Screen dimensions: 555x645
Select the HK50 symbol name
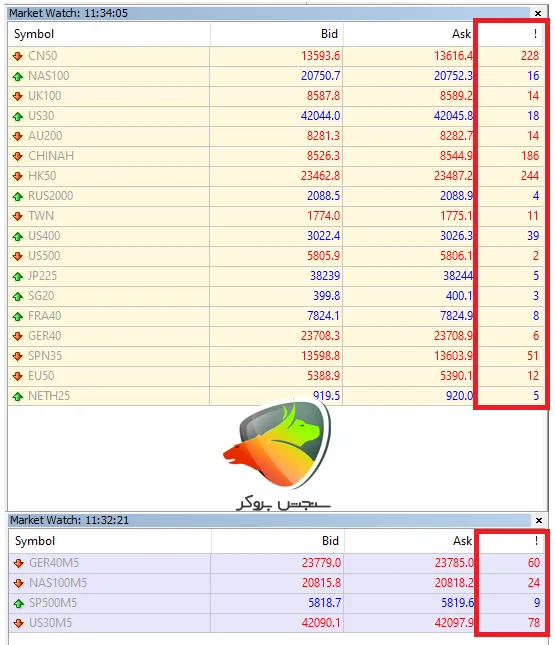(x=42, y=176)
